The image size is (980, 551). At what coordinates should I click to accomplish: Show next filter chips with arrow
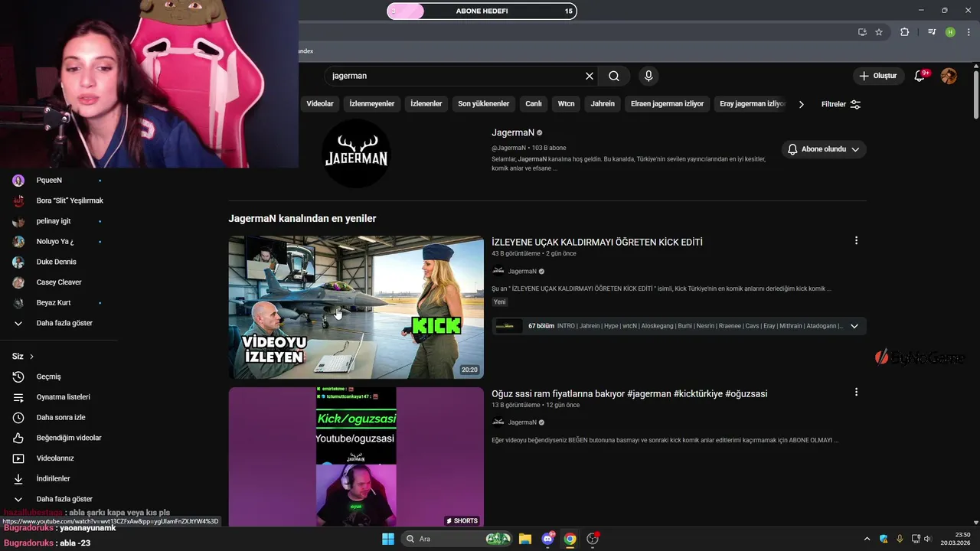(802, 104)
